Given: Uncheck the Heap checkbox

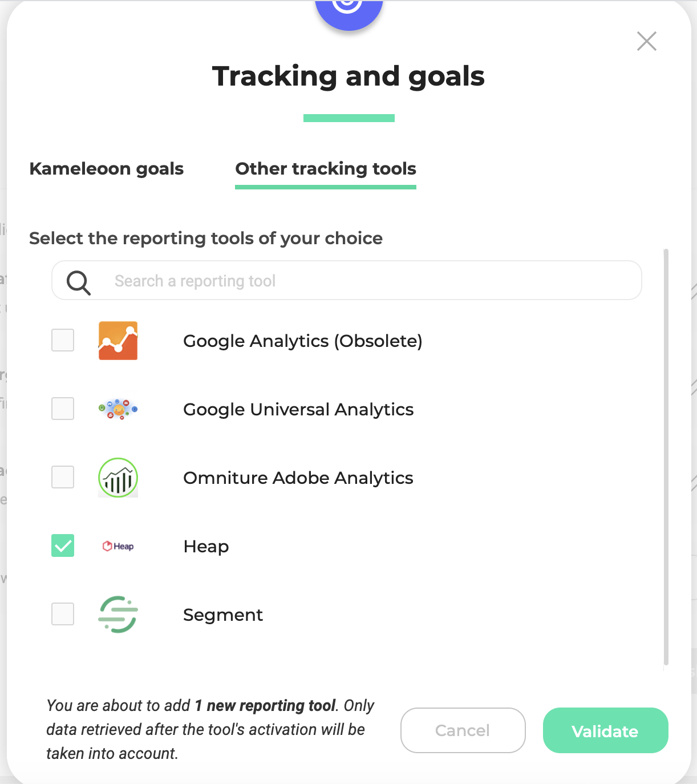Looking at the screenshot, I should 63,545.
